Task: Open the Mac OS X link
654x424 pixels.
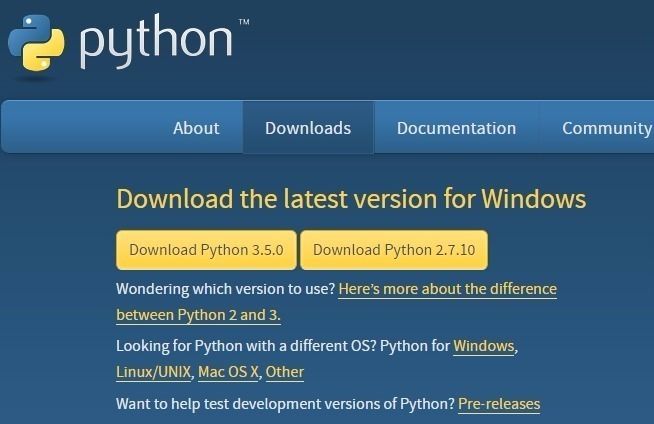Action: [x=228, y=372]
